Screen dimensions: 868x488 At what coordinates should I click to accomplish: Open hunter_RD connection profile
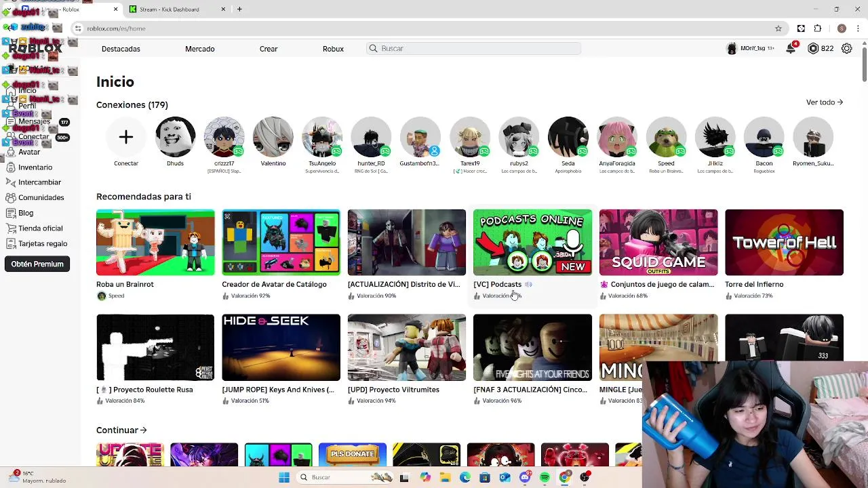pos(371,144)
